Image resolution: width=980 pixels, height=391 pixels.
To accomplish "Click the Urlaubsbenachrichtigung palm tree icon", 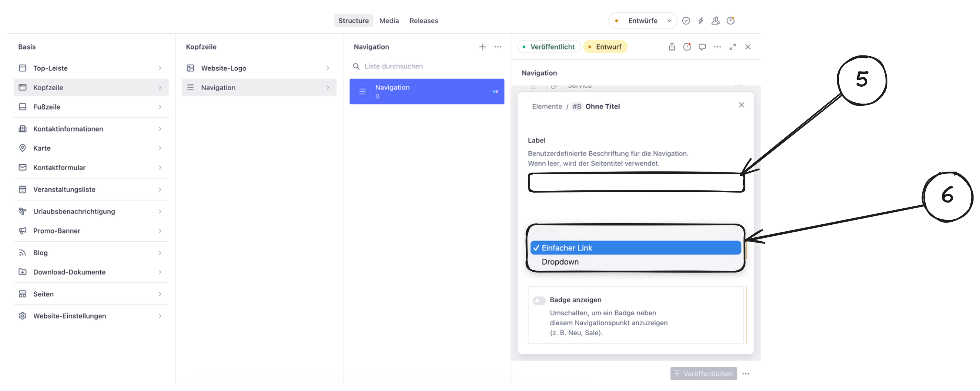I will point(23,211).
